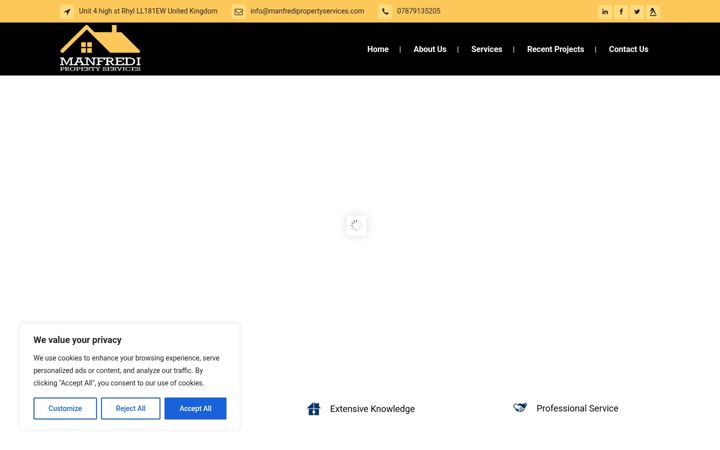Open the LinkedIn social icon
Viewport: 720px width, 450px height.
(605, 11)
